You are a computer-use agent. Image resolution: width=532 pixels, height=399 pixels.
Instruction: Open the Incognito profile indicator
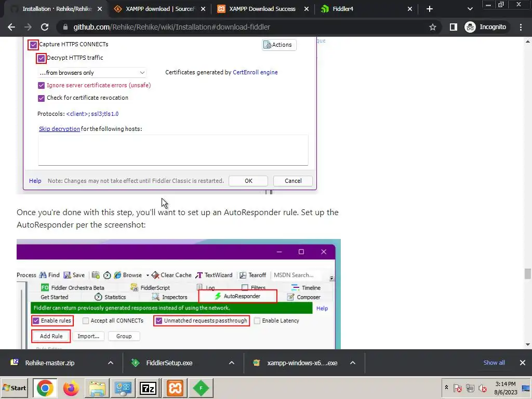click(486, 27)
